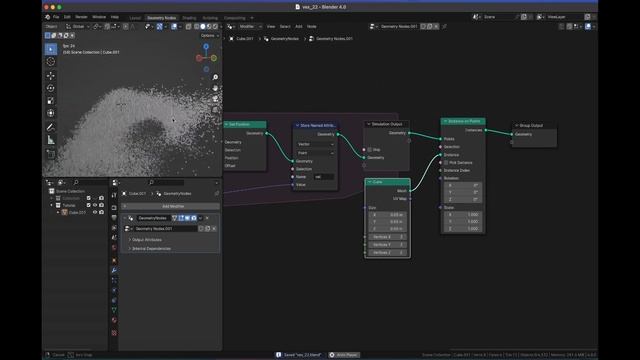The height and width of the screenshot is (360, 640).
Task: Switch to Geometry Nodes workspace tab
Action: (x=162, y=18)
